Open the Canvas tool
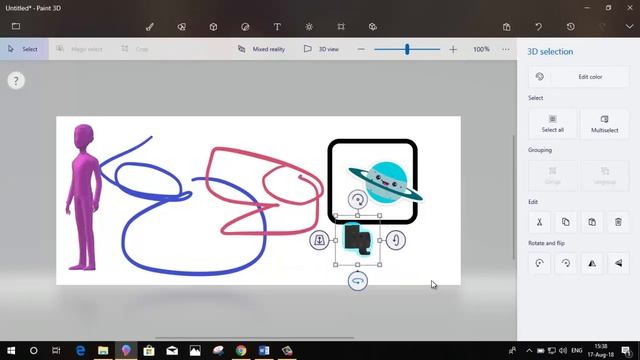Image resolution: width=640 pixels, height=360 pixels. point(341,27)
